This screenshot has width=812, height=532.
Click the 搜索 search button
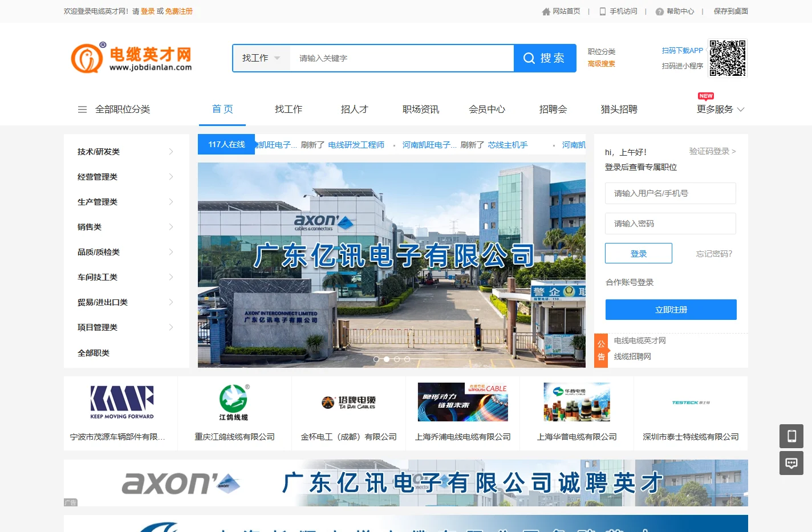click(545, 58)
